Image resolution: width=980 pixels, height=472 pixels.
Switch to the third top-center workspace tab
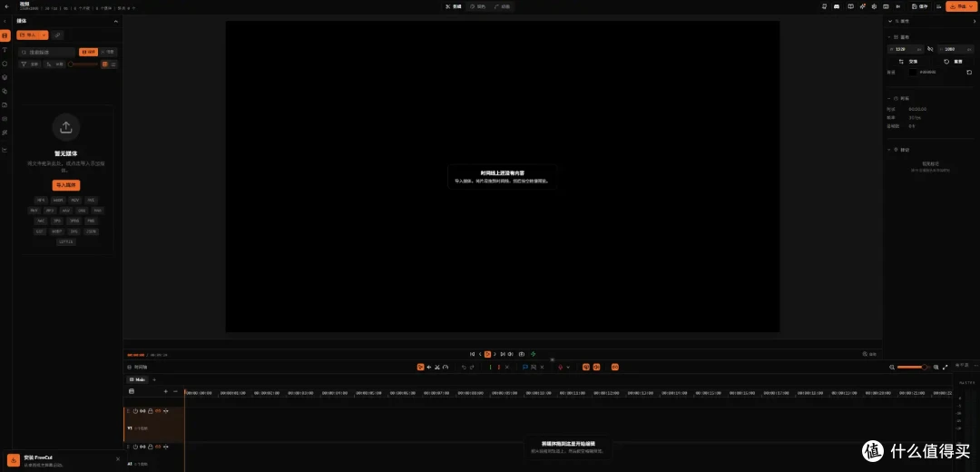(502, 6)
